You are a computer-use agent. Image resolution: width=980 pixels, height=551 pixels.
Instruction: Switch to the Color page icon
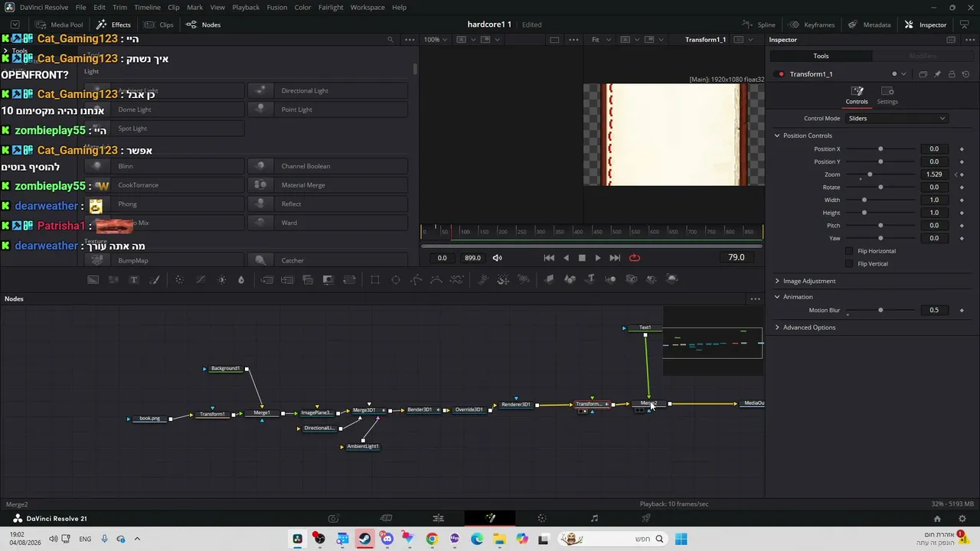tap(542, 518)
